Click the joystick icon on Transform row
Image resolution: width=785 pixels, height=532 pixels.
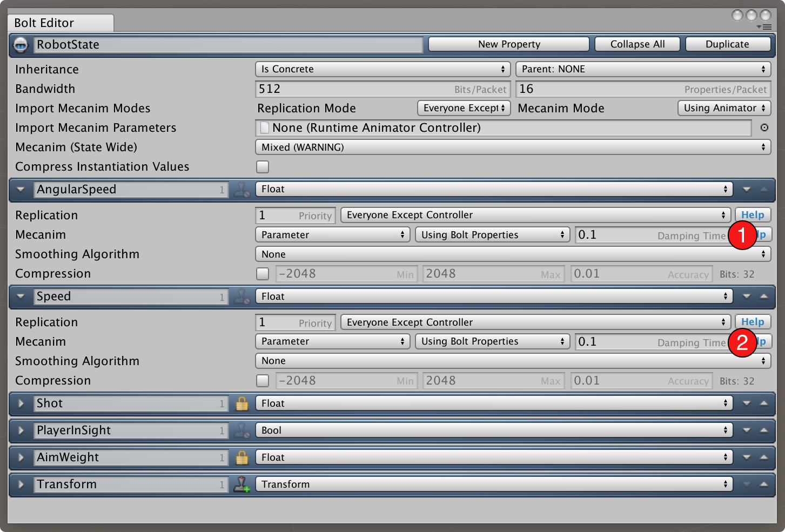[x=241, y=484]
